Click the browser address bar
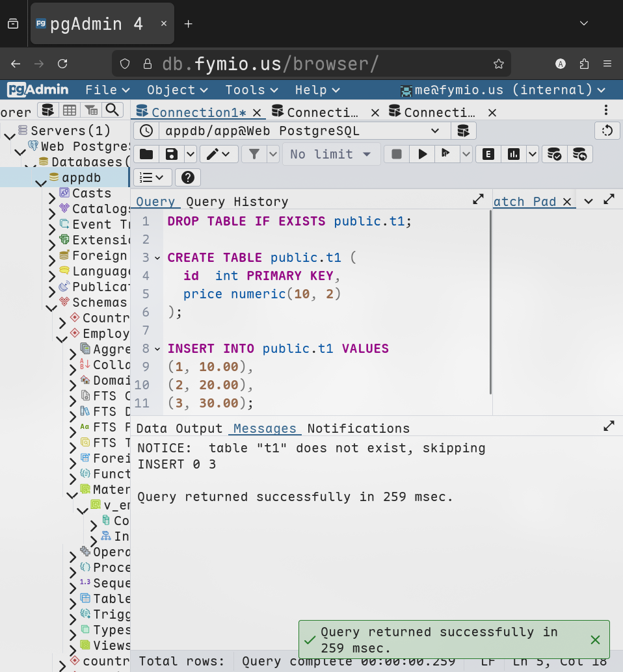 click(312, 64)
